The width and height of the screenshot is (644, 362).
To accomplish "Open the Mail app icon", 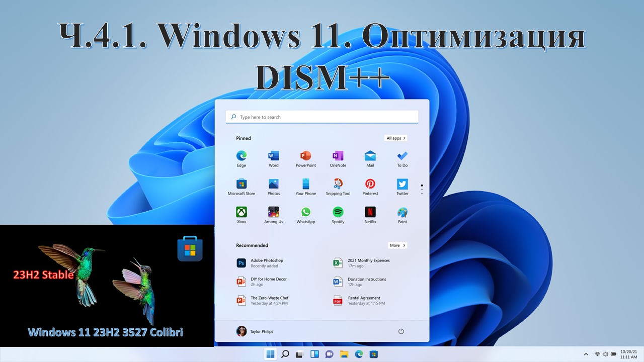I will pyautogui.click(x=370, y=159).
